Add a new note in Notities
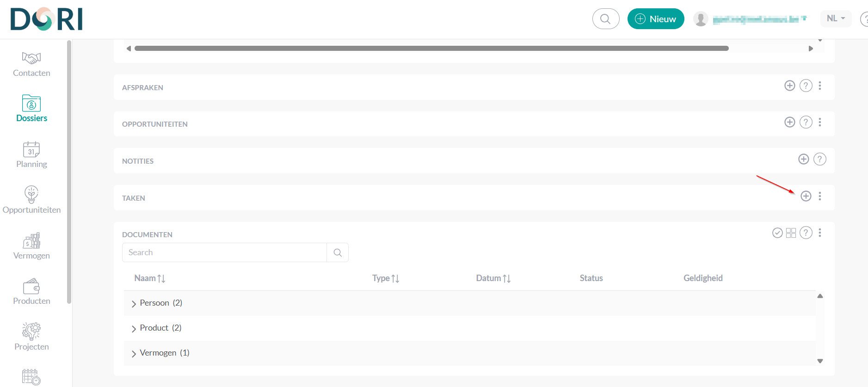Screen dimensions: 868x387 pos(803,159)
